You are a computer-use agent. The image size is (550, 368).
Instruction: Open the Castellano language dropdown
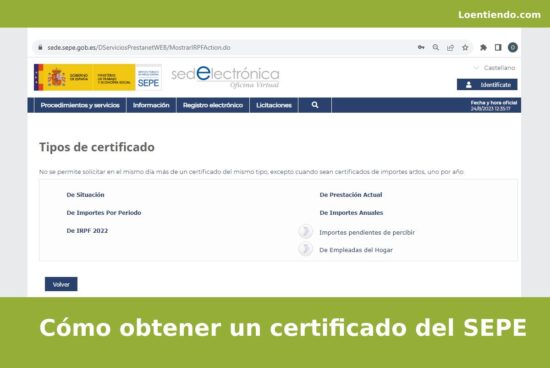pos(495,68)
